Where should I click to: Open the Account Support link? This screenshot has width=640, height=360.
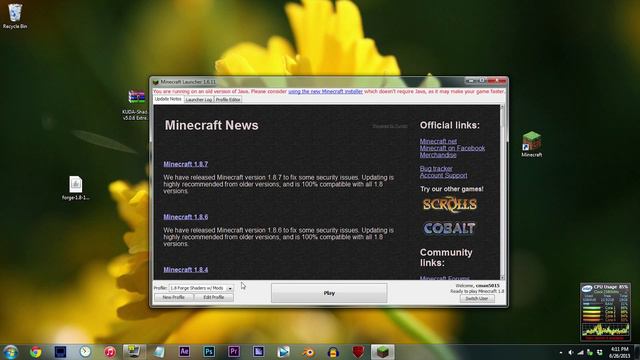coord(443,176)
